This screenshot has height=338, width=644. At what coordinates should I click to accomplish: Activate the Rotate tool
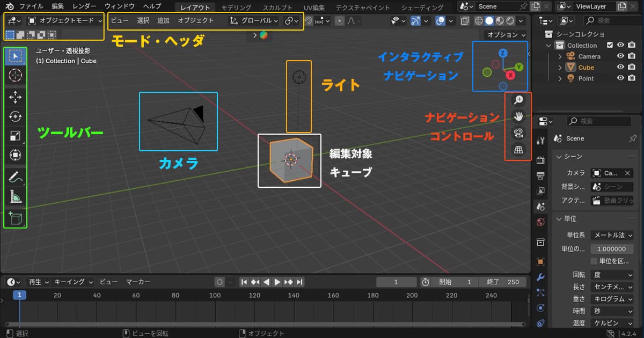[x=16, y=116]
